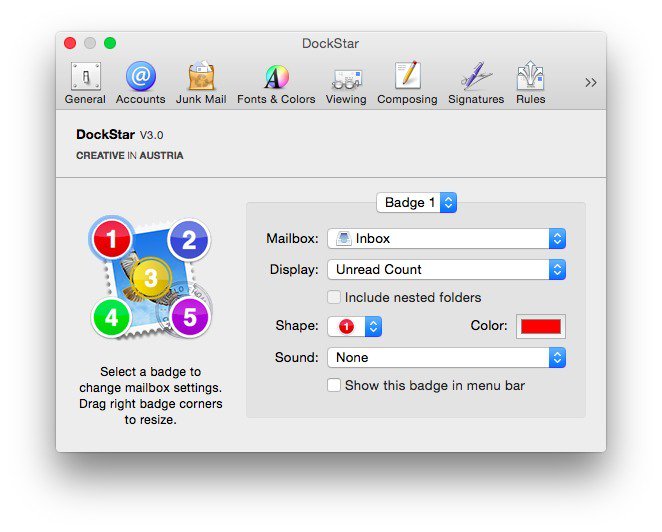This screenshot has height=532, width=662.
Task: Open the General preferences pane
Action: pos(85,83)
